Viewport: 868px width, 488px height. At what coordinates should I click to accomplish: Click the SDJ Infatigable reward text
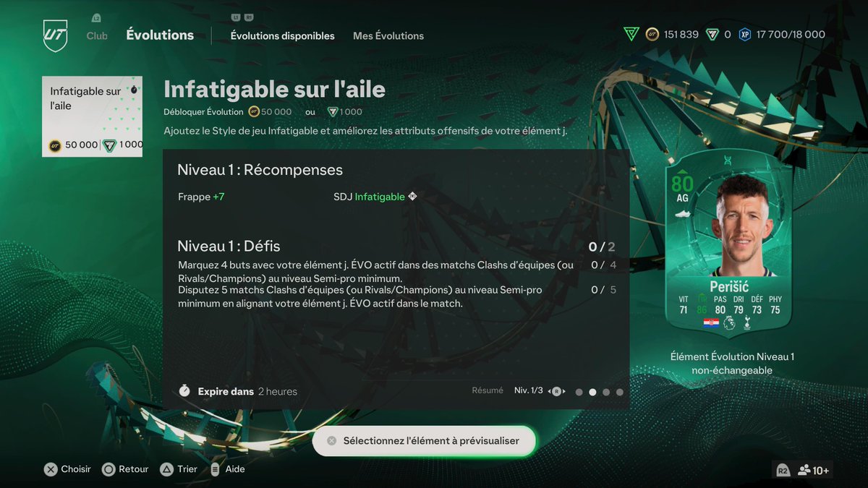click(369, 197)
